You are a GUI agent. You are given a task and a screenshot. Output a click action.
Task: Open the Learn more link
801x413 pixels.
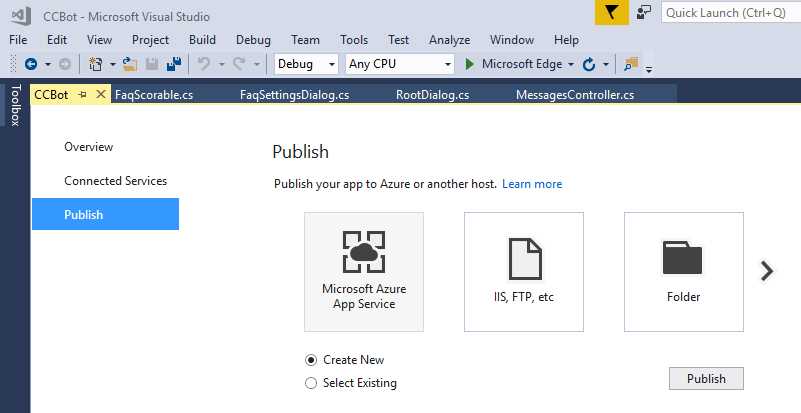[x=532, y=184]
